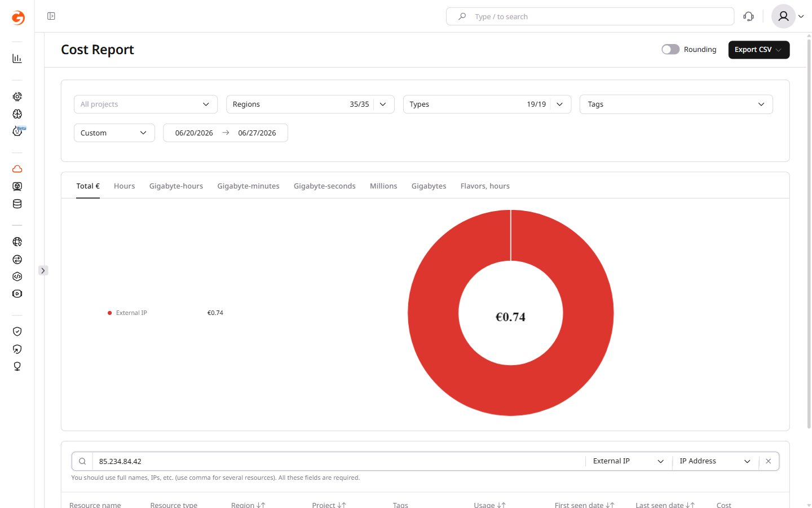
Task: Open the shield arrow sidebar icon
Action: pos(17,349)
